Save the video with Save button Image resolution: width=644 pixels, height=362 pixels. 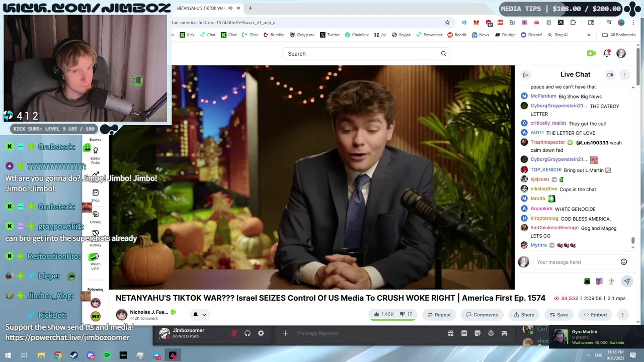[558, 315]
